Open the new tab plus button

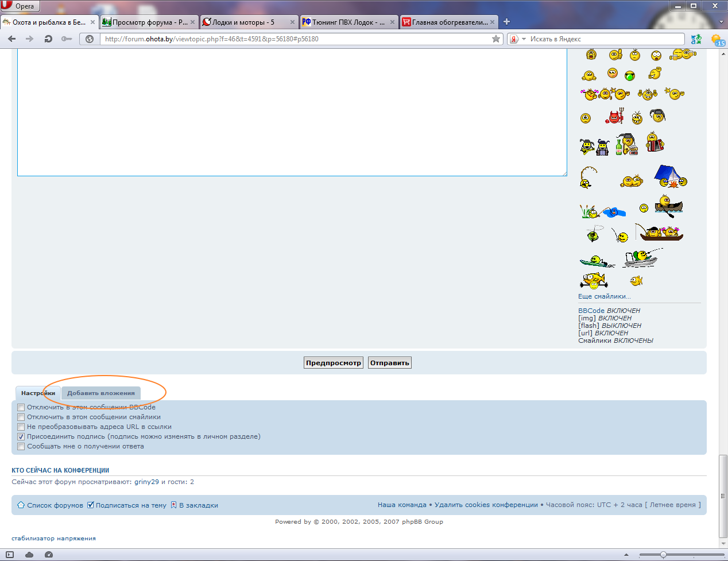pyautogui.click(x=506, y=22)
